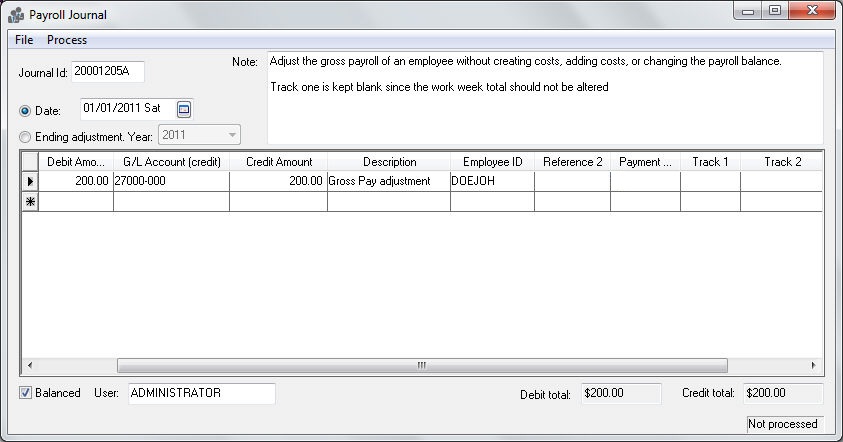Select the new row asterisk marker
This screenshot has width=843, height=442.
click(x=30, y=201)
